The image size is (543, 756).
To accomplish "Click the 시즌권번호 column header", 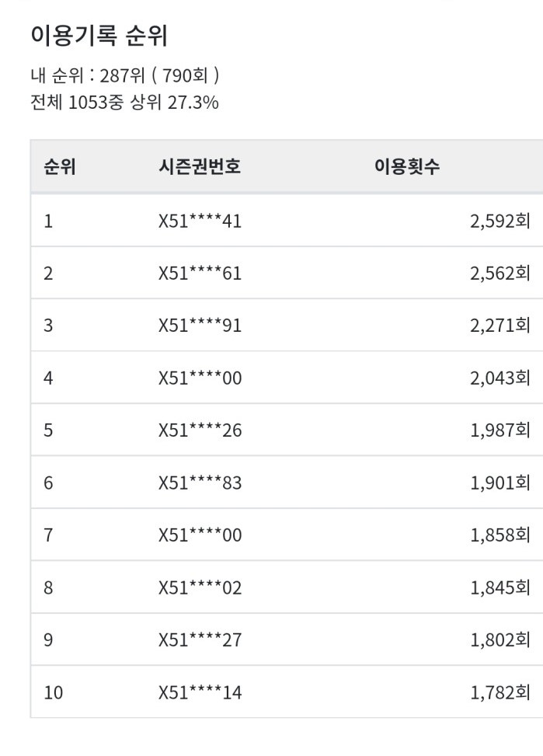I will point(200,167).
